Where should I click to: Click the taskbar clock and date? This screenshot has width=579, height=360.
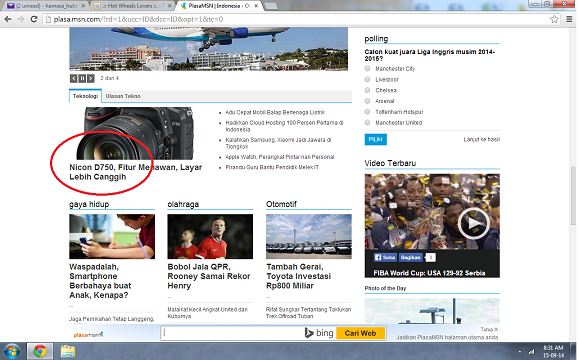(x=553, y=351)
